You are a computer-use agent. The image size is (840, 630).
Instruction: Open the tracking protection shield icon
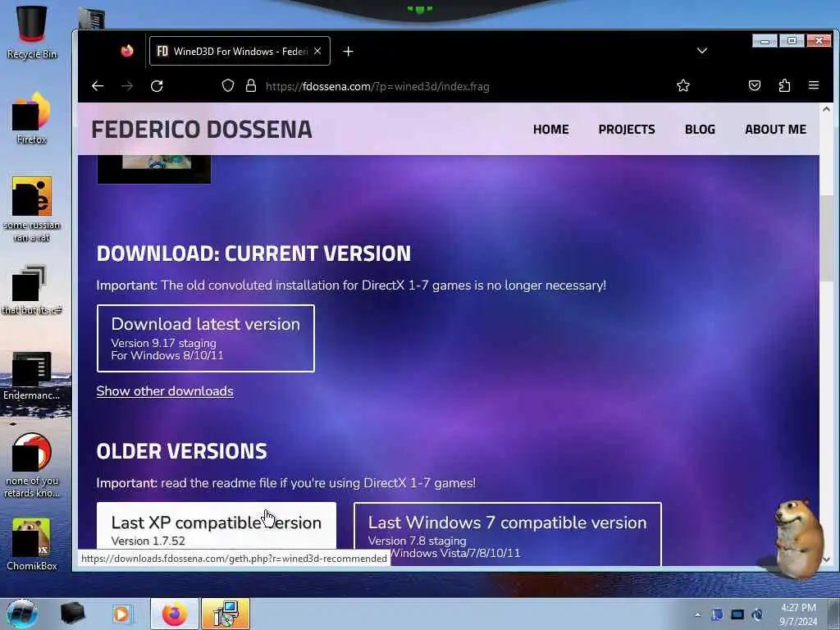click(x=228, y=85)
